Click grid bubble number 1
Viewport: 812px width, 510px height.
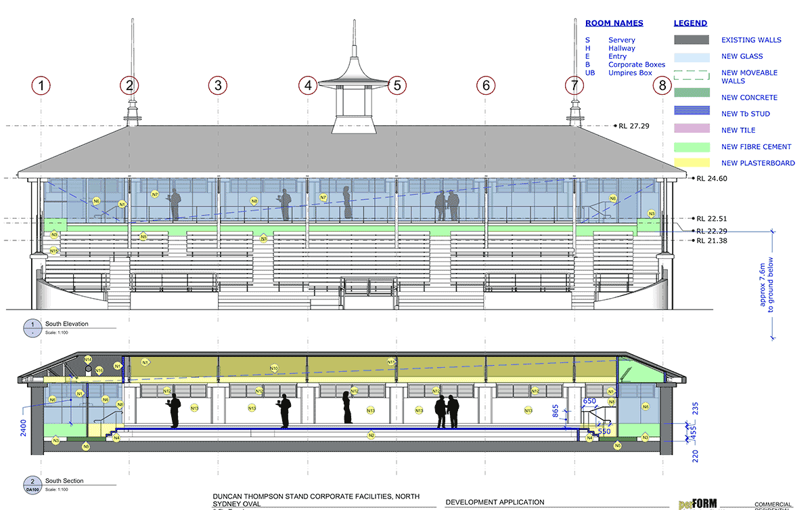(x=42, y=86)
